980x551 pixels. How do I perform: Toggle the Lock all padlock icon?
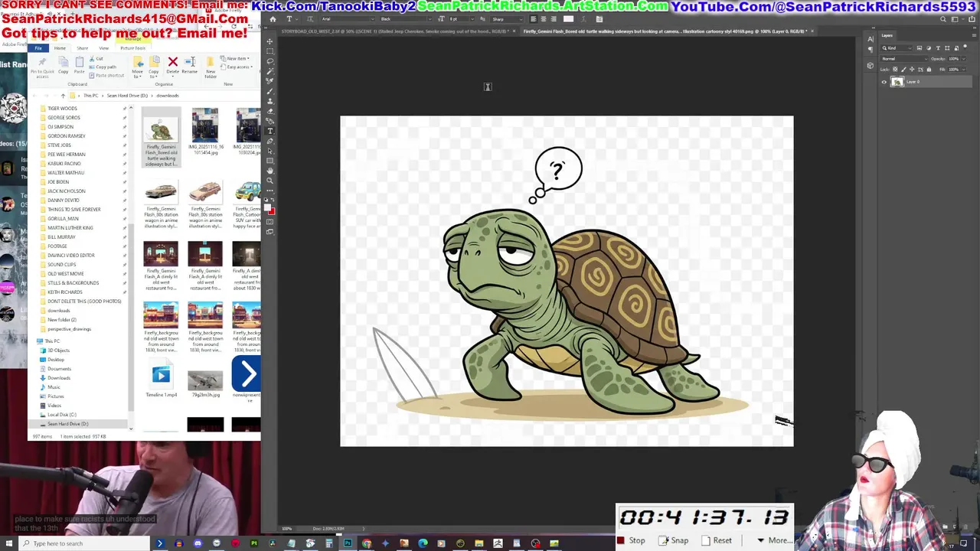point(929,69)
